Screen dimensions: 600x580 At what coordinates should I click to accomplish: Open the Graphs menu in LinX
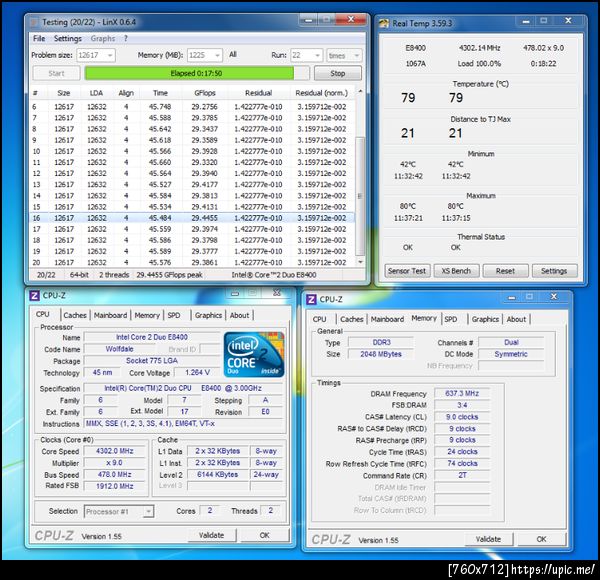coord(103,38)
